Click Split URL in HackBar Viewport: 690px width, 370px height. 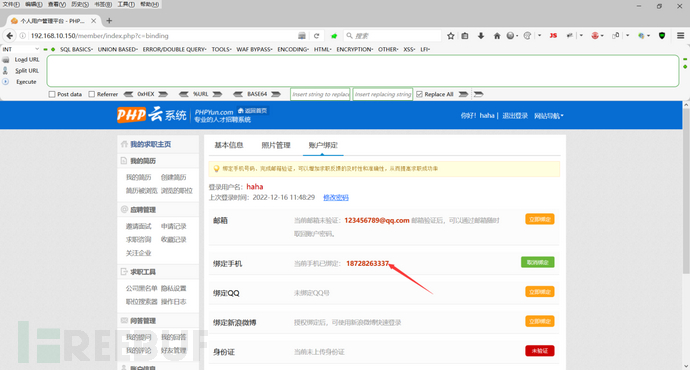tap(27, 71)
